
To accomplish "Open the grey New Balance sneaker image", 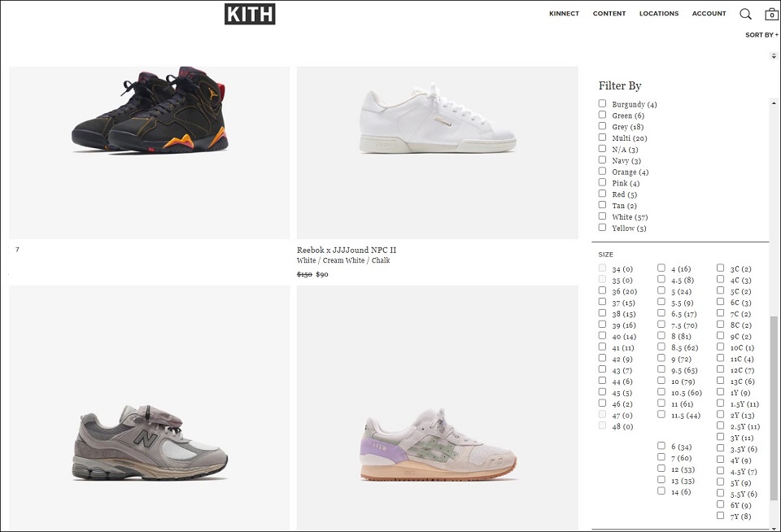I will point(150,408).
